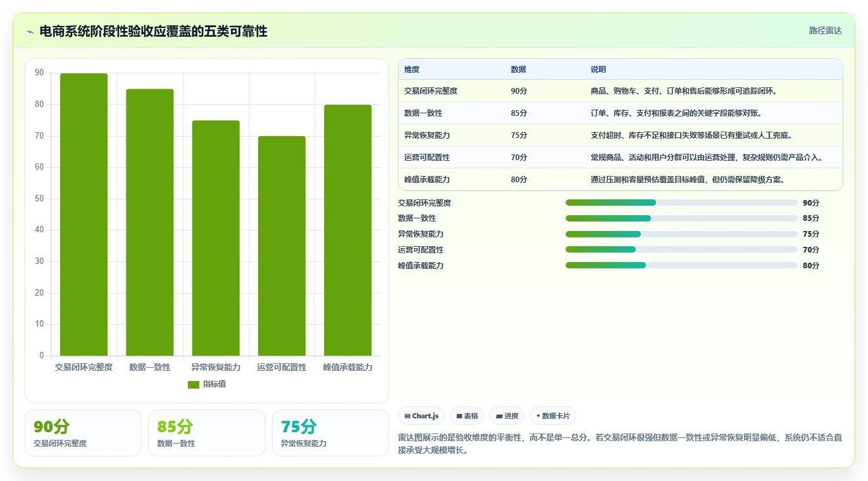Click the 异常恢复能力 x-axis label

point(216,367)
